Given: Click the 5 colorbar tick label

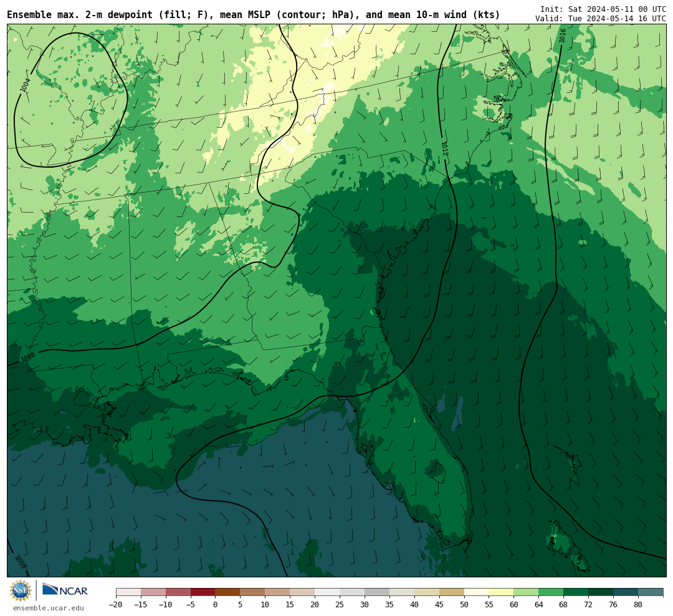Looking at the screenshot, I should (241, 605).
